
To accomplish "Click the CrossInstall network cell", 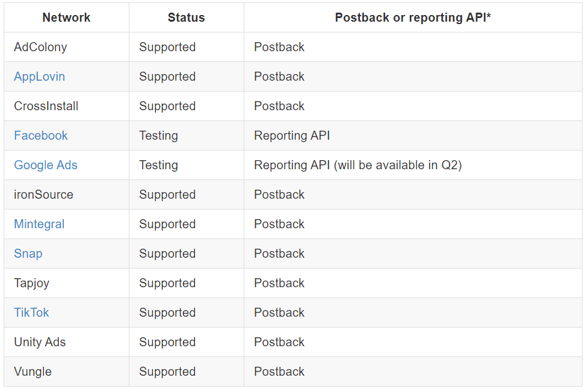I will tap(66, 106).
